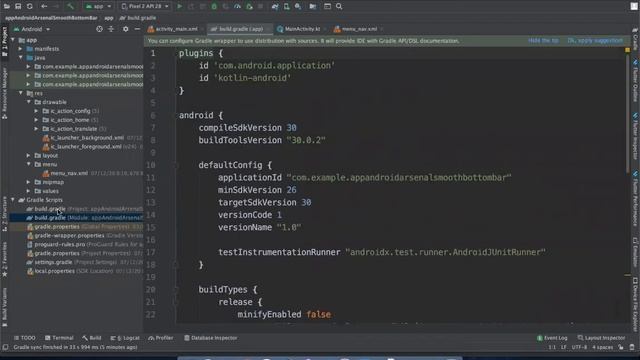Navigate back with the left arrow icon
The image size is (640, 360).
[44, 7]
